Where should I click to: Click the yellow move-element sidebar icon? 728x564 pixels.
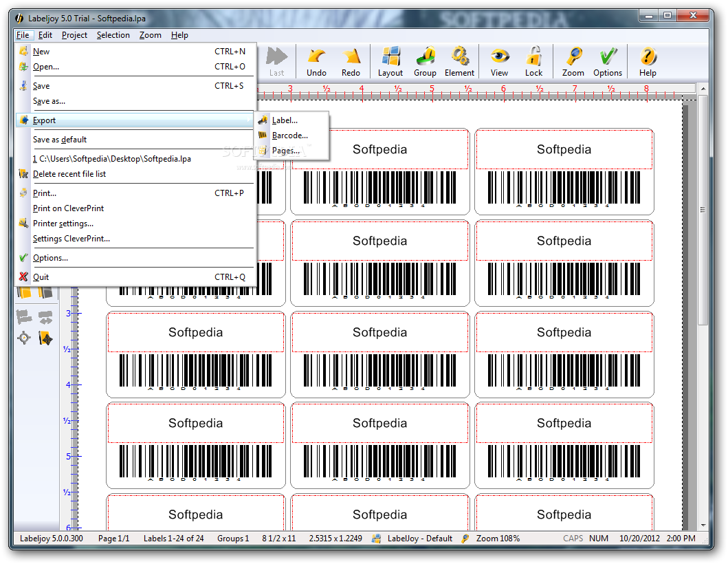pyautogui.click(x=45, y=338)
